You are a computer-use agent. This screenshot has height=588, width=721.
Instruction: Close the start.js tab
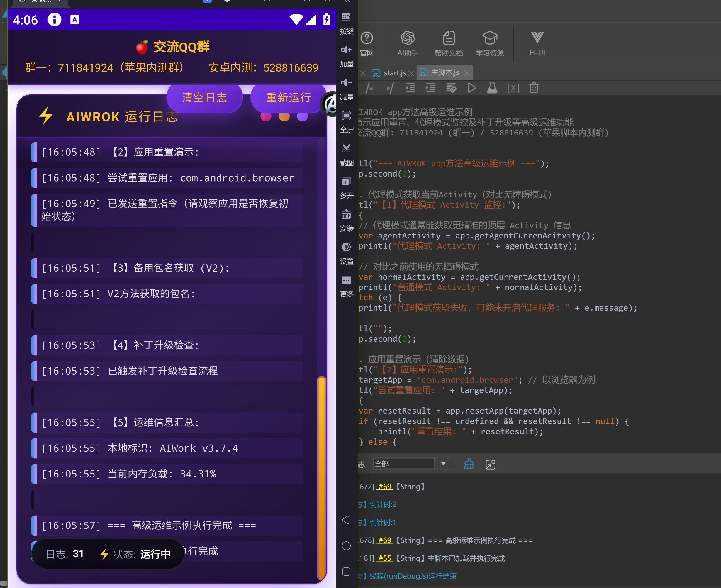point(411,73)
